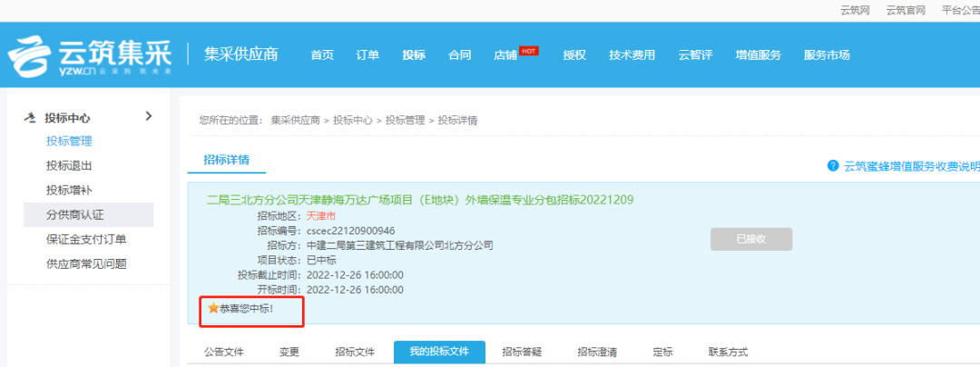Click the 已接收 button
The width and height of the screenshot is (980, 367).
tap(750, 239)
